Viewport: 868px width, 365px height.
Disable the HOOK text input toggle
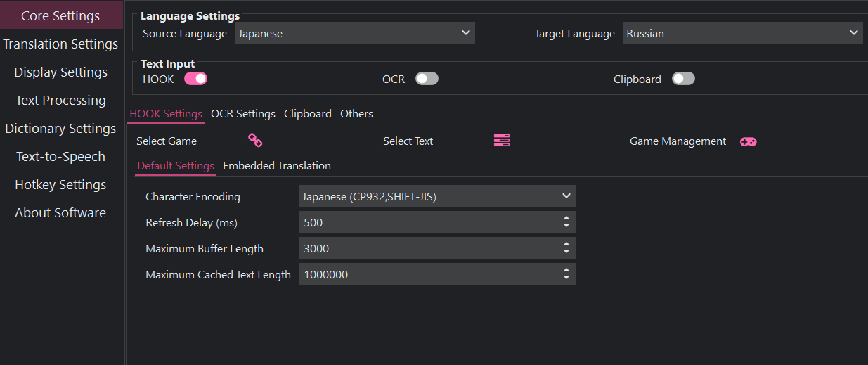195,79
